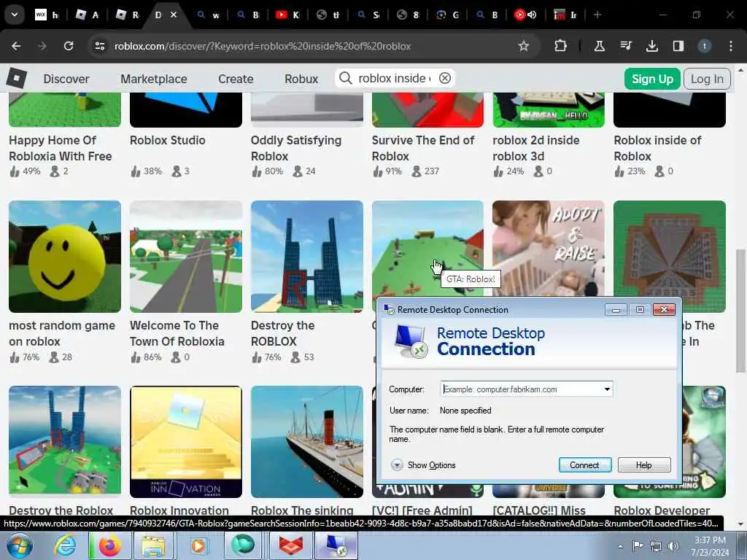Show hidden tray icons arrow
747x560 pixels.
(620, 546)
